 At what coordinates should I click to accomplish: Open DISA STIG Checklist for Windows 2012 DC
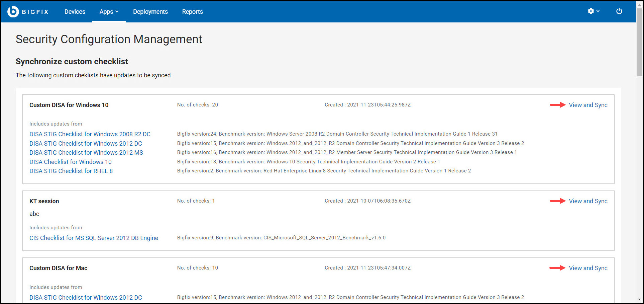(x=86, y=143)
